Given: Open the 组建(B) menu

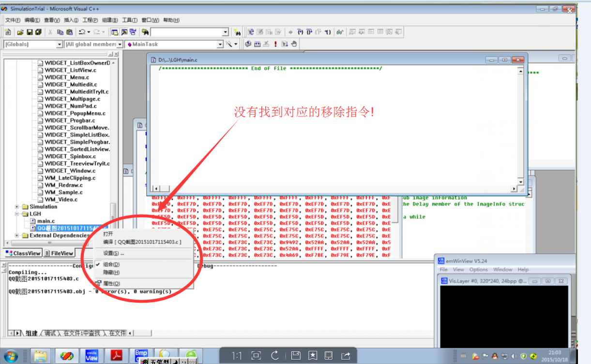Looking at the screenshot, I should tap(110, 20).
